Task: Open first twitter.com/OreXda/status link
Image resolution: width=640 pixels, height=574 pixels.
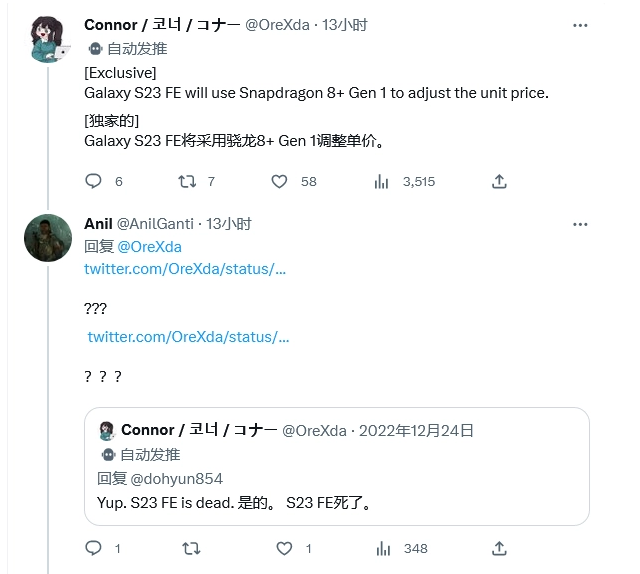Action: click(x=186, y=270)
